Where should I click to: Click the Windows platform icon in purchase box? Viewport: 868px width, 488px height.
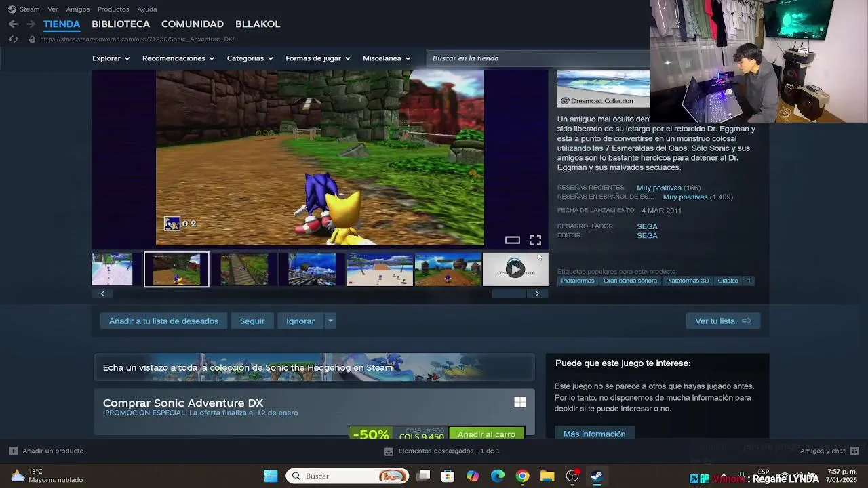(x=520, y=403)
